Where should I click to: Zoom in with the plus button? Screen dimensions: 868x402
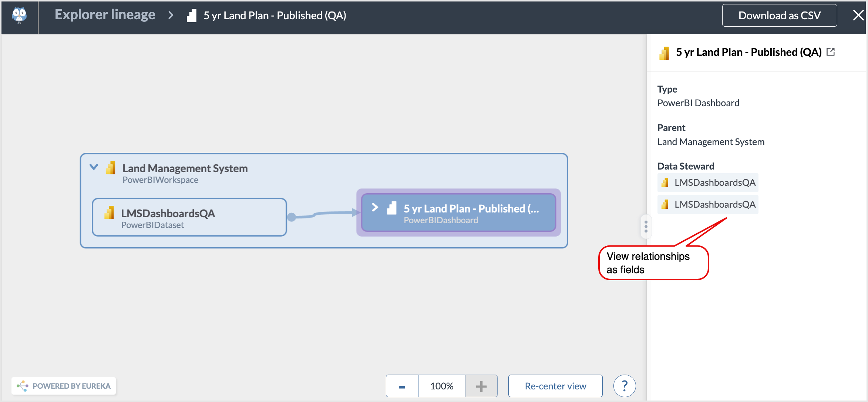(x=481, y=386)
